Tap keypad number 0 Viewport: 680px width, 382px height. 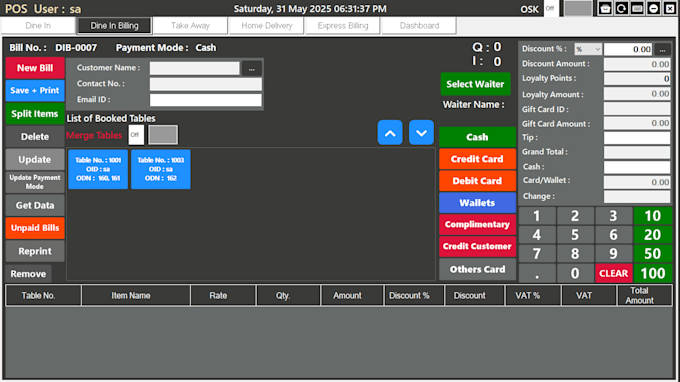(x=575, y=273)
